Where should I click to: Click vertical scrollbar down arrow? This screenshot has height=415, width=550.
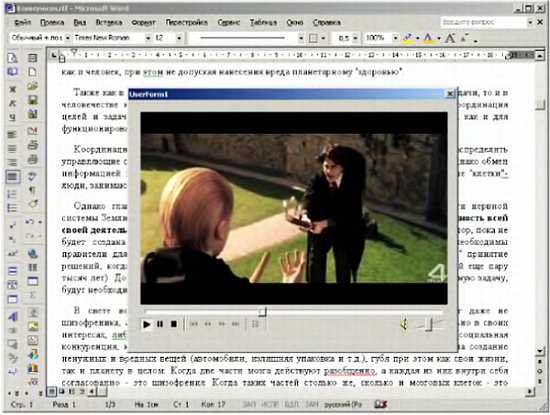click(x=540, y=351)
